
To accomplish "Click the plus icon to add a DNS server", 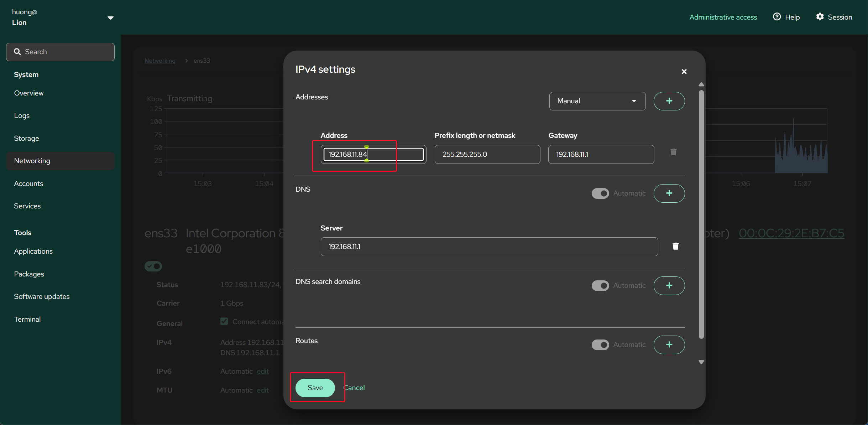I will pos(669,193).
